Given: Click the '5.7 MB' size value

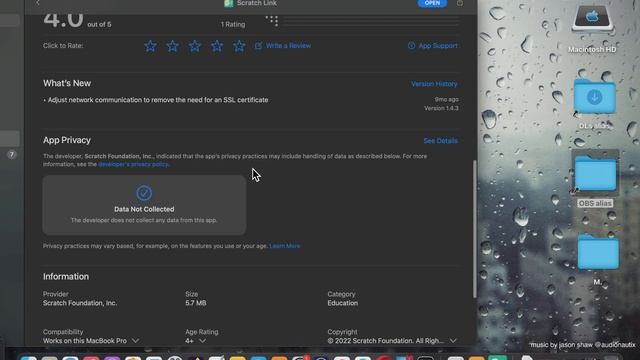Looking at the screenshot, I should click(196, 303).
